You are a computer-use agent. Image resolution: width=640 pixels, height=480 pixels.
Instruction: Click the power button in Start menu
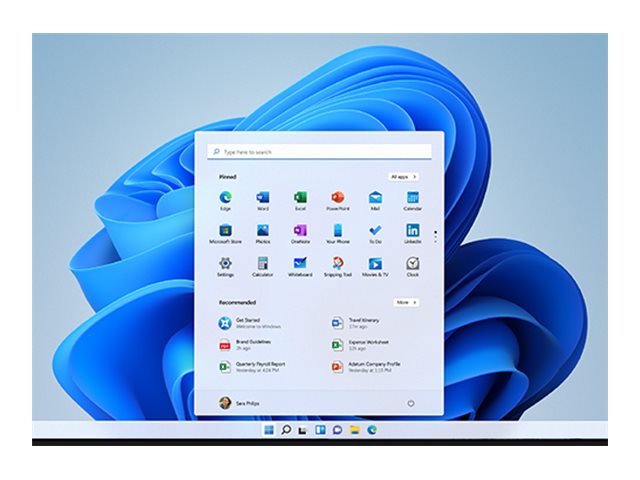click(411, 403)
